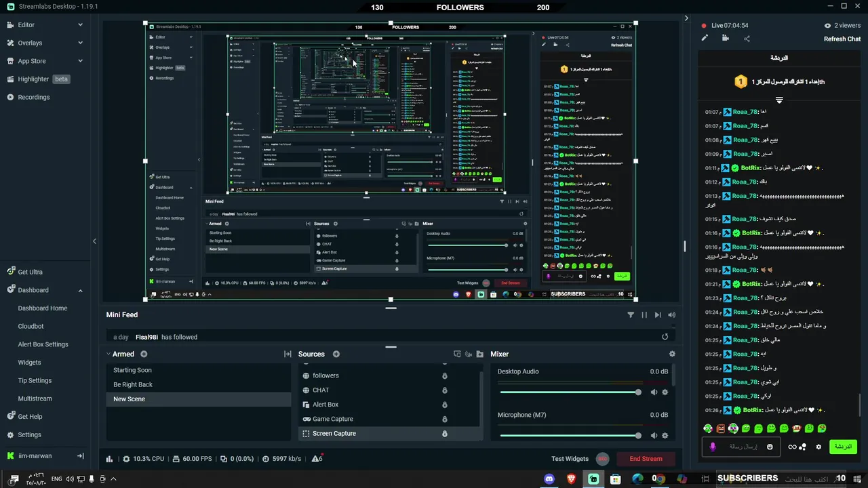Open the Editor in the sidebar

click(x=26, y=24)
